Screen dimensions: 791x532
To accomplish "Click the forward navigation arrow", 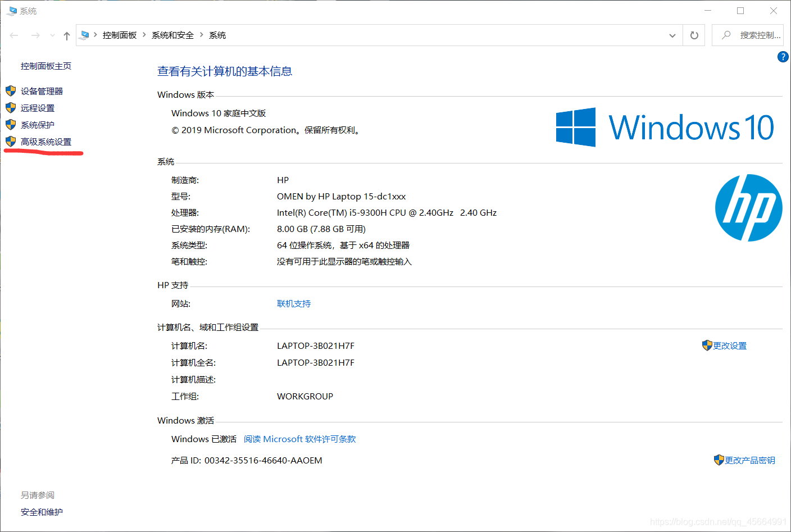I will (x=35, y=35).
